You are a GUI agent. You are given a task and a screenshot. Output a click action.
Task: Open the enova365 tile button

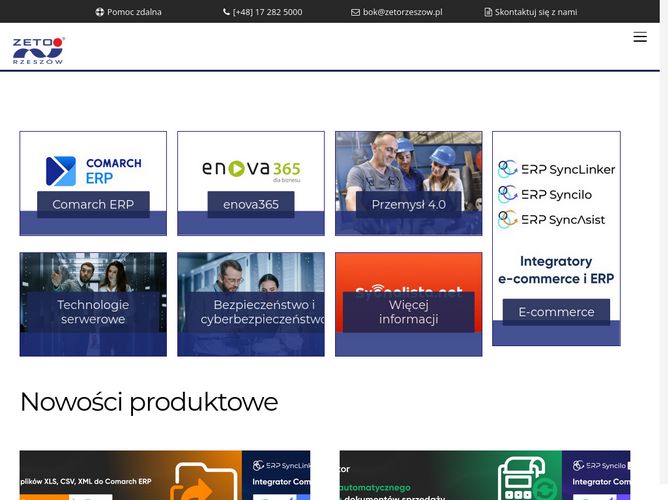click(x=251, y=204)
